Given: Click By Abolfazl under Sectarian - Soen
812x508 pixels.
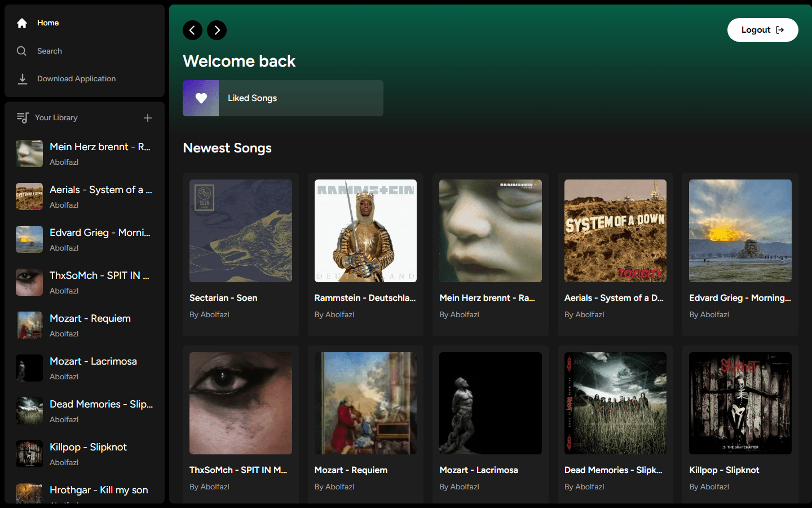Looking at the screenshot, I should tap(209, 315).
